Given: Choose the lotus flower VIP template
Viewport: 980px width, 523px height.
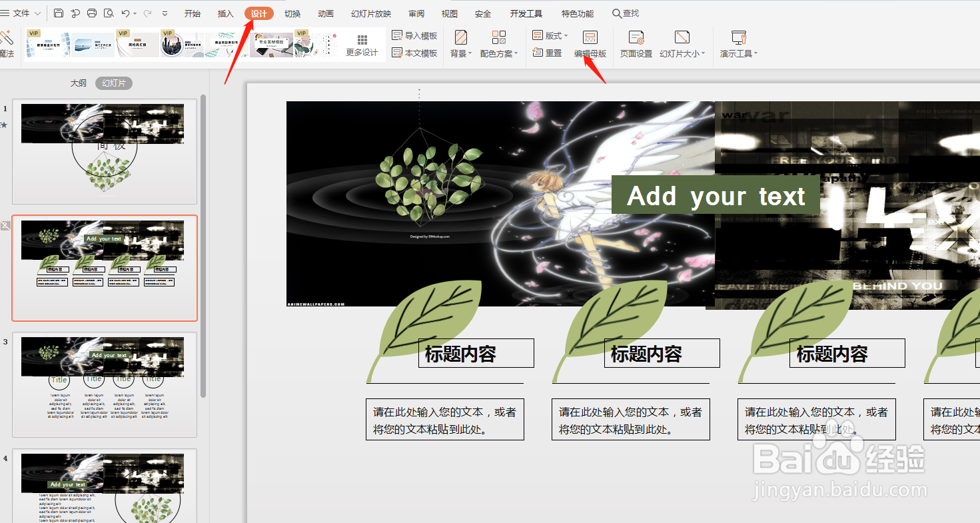Looking at the screenshot, I should (x=316, y=43).
